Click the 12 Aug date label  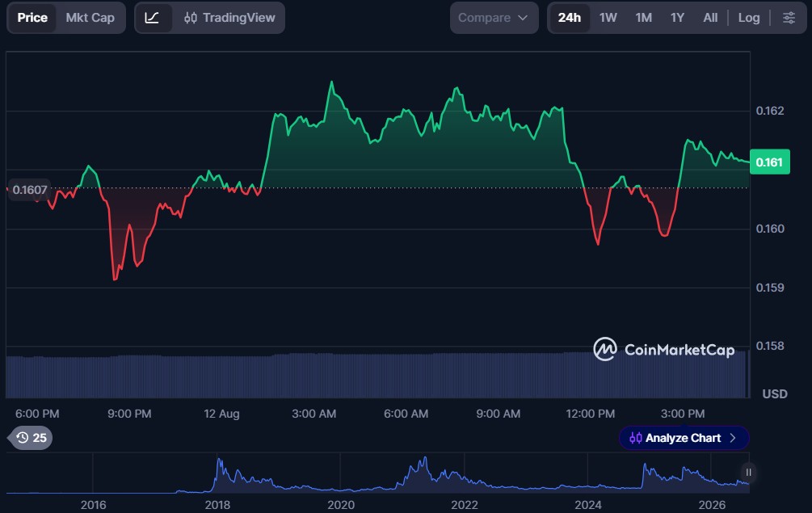221,414
